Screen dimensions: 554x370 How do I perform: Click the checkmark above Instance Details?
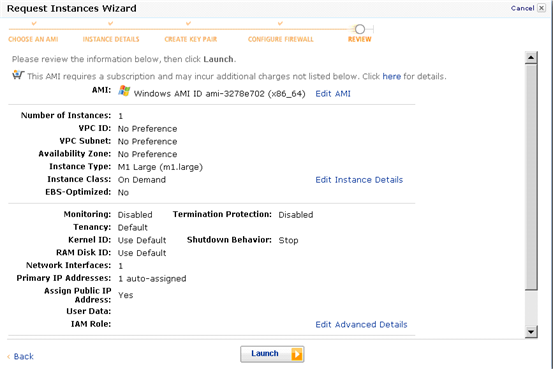(111, 23)
